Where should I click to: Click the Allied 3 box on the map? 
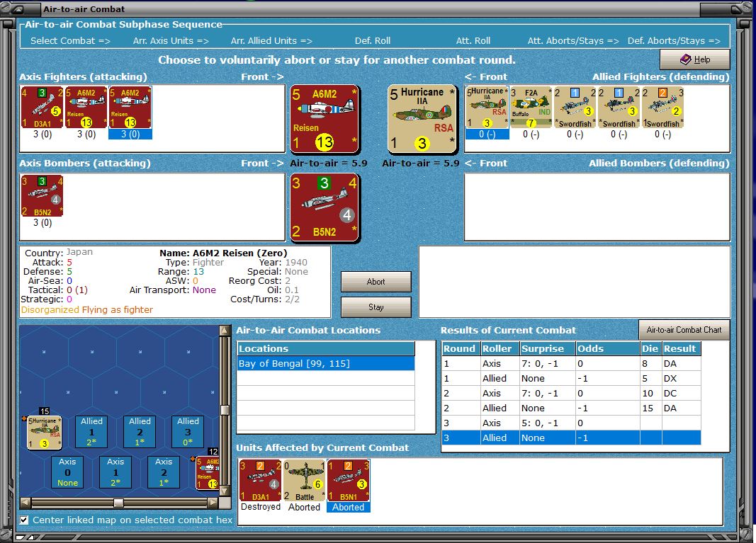click(188, 432)
